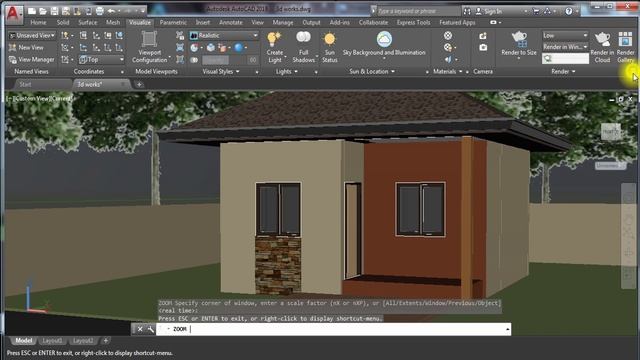Image resolution: width=640 pixels, height=360 pixels.
Task: Click the render progress field in Render panel
Action: tap(565, 59)
